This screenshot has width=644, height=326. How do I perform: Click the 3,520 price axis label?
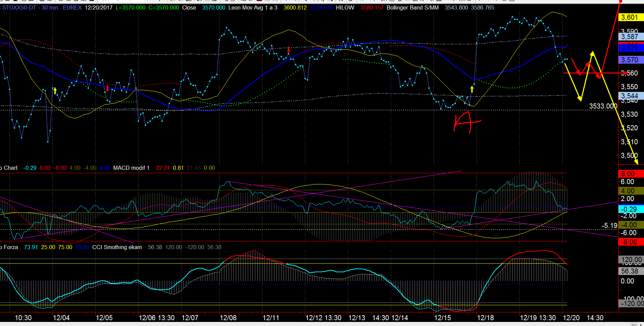pyautogui.click(x=629, y=128)
